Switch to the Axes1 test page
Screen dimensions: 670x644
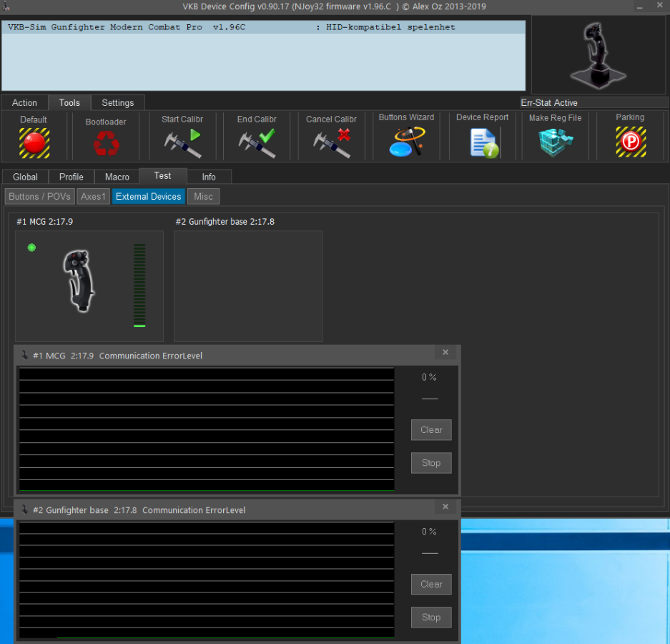tap(93, 197)
